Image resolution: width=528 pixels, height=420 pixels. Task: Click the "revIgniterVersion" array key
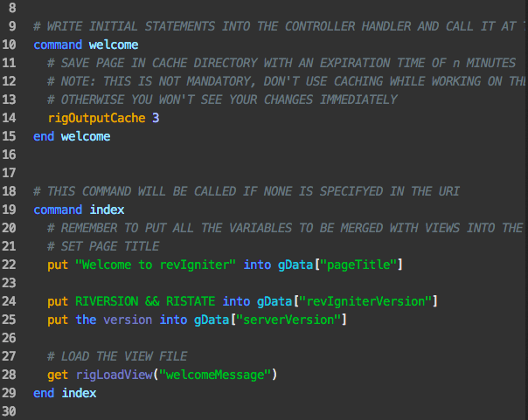pyautogui.click(x=365, y=301)
